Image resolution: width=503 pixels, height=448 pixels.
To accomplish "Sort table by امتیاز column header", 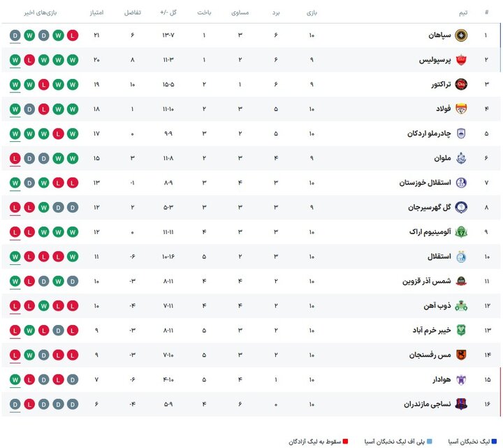I will pos(96,13).
